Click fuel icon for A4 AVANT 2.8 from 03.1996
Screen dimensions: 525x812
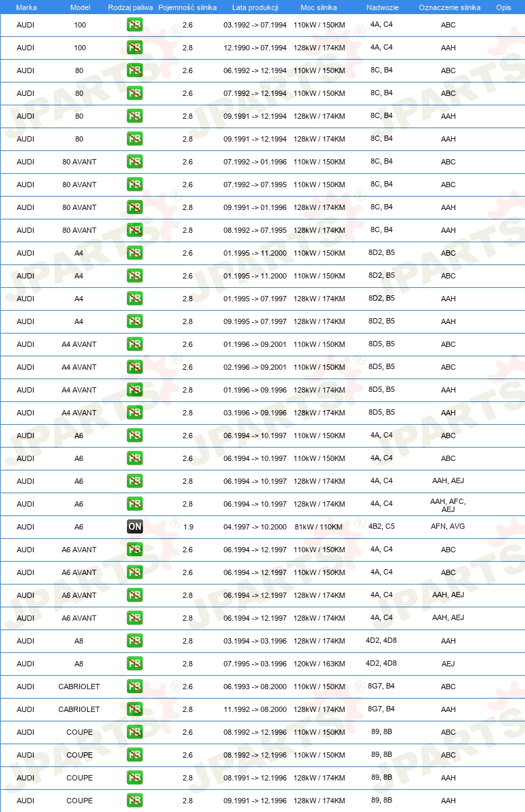tap(135, 413)
